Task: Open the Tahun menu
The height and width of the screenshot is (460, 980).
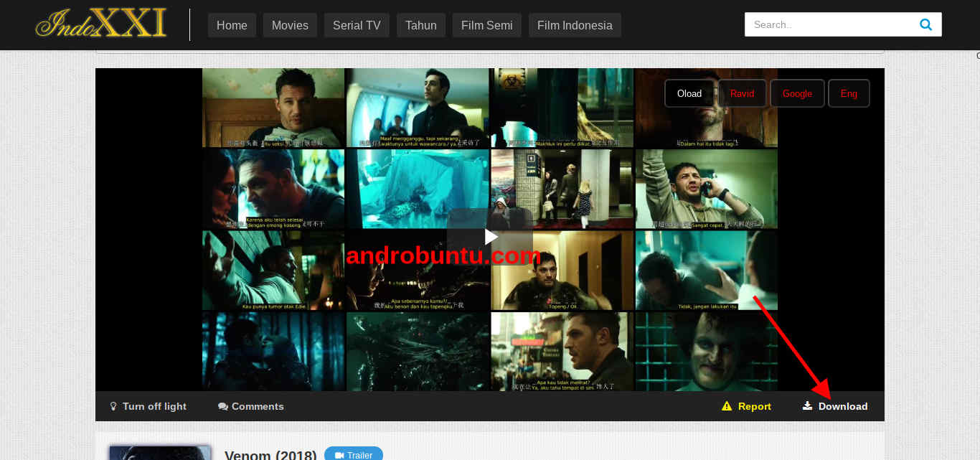Action: tap(420, 24)
